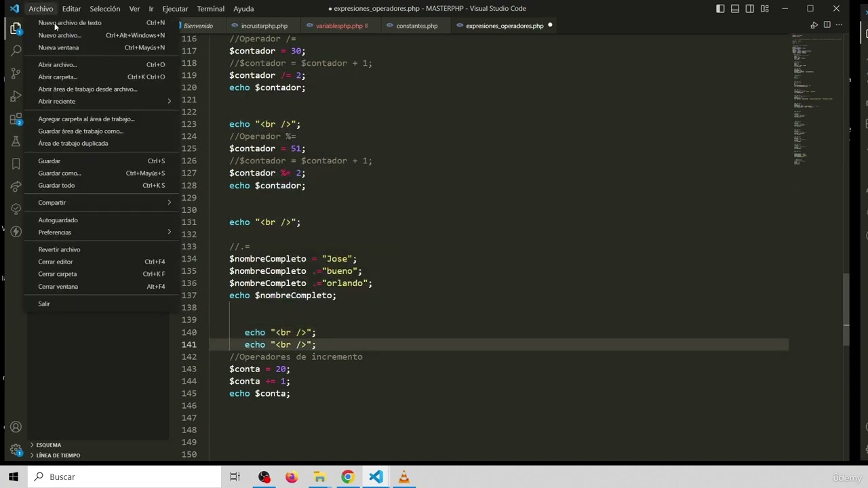Open the tree icon view in activity bar
868x488 pixels.
coord(16,209)
